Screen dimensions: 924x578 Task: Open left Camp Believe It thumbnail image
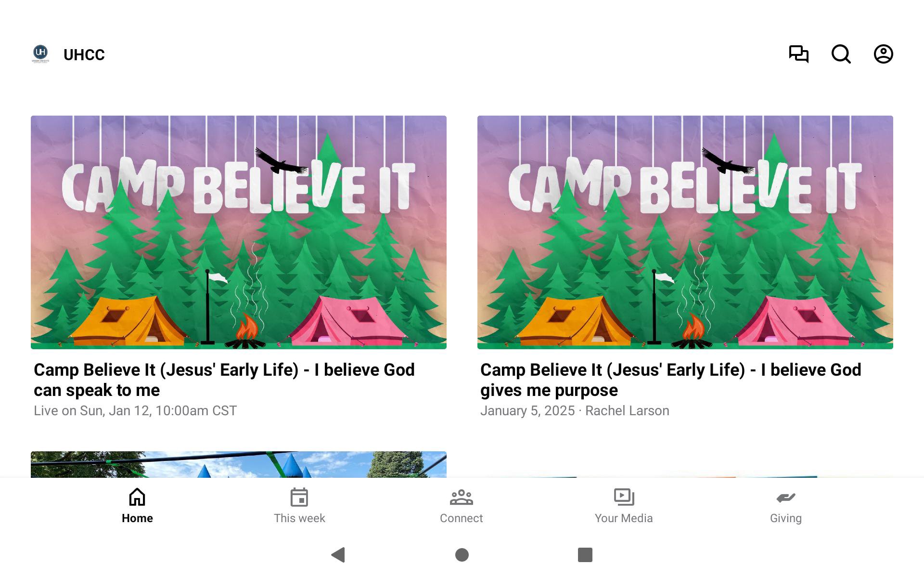tap(239, 232)
